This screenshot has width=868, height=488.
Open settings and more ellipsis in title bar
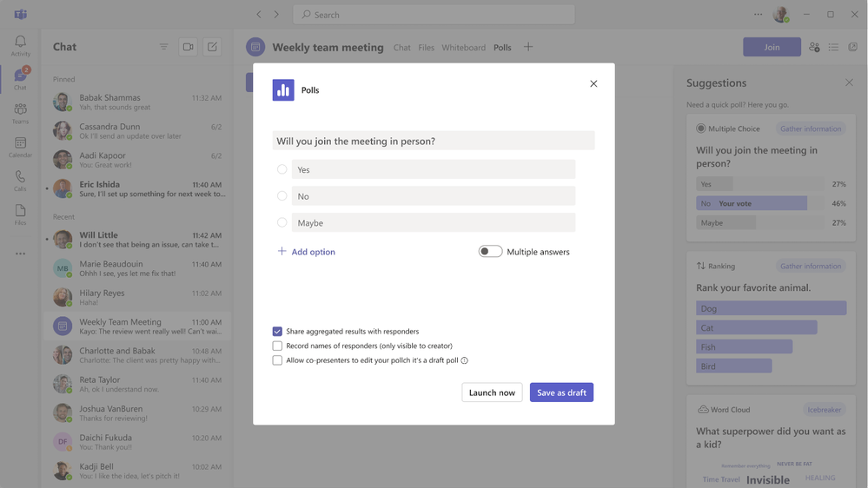click(x=758, y=15)
